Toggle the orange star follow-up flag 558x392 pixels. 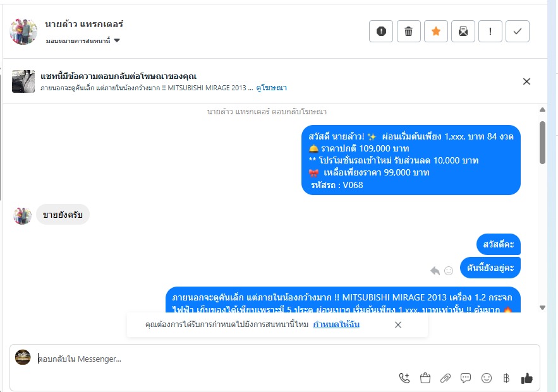436,32
